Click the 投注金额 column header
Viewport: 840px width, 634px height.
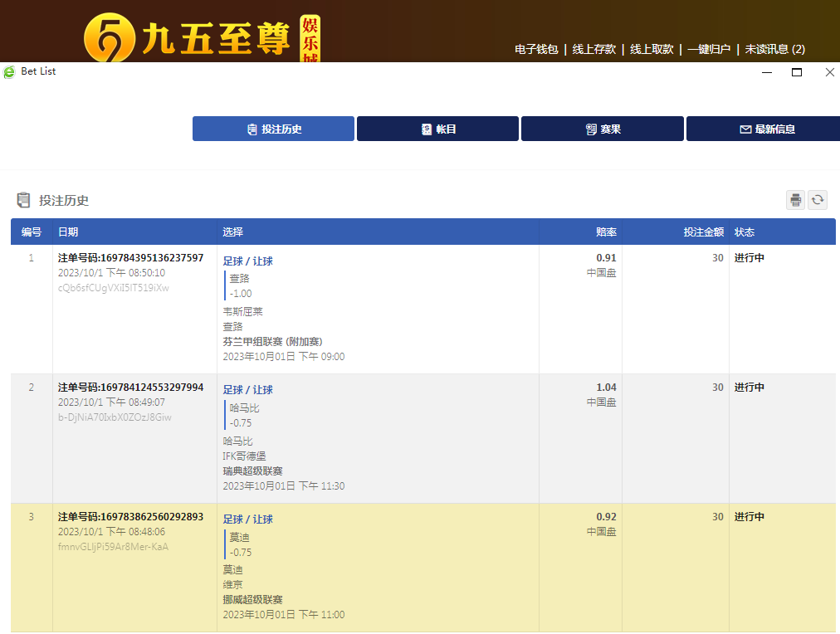pyautogui.click(x=703, y=232)
